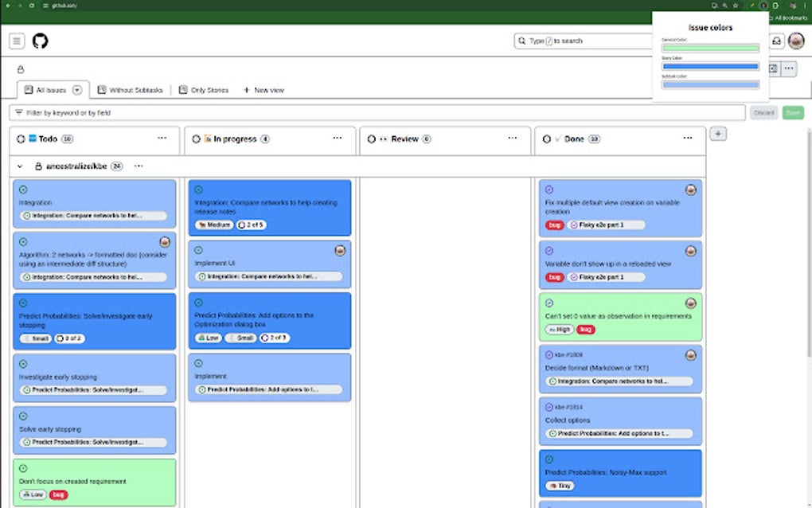This screenshot has height=508, width=812.
Task: Open the All Issues view dropdown arrow
Action: 77,90
